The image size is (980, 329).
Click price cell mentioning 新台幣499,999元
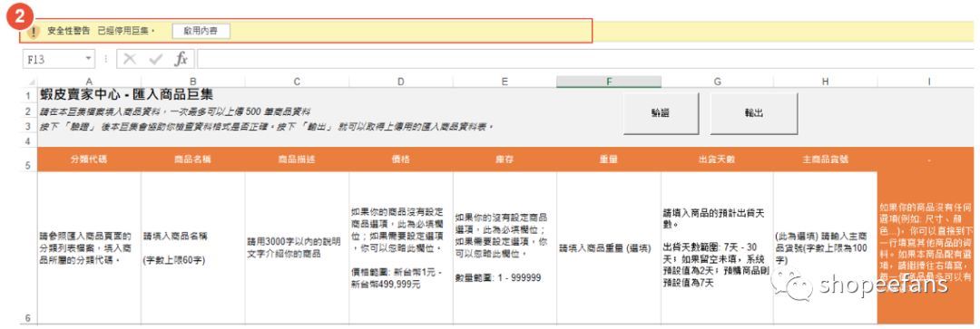(x=401, y=248)
